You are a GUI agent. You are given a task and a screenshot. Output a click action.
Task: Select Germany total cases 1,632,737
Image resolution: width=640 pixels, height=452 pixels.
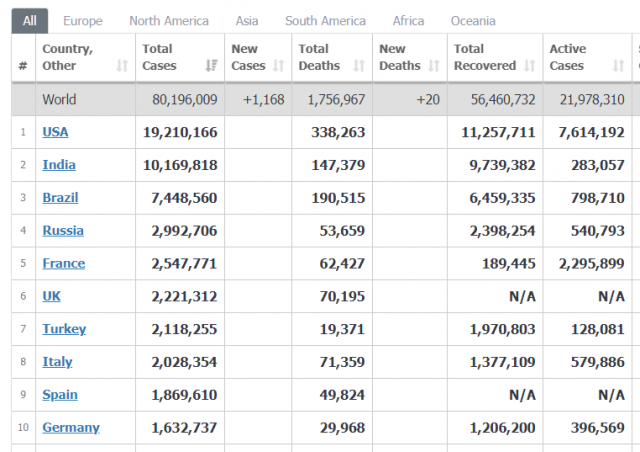click(184, 428)
